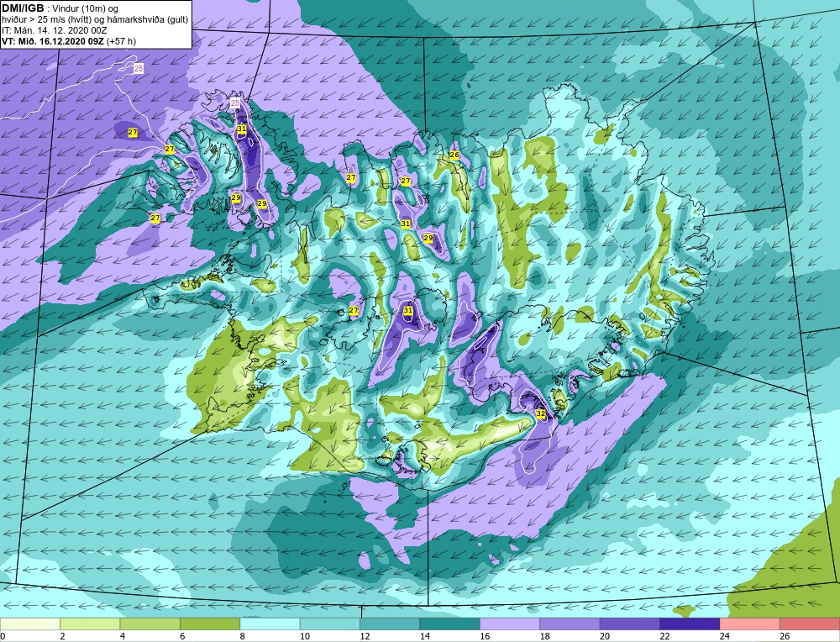Click the pale yellow 0–2 m/s legend swatch
The width and height of the screenshot is (840, 642).
[30, 624]
